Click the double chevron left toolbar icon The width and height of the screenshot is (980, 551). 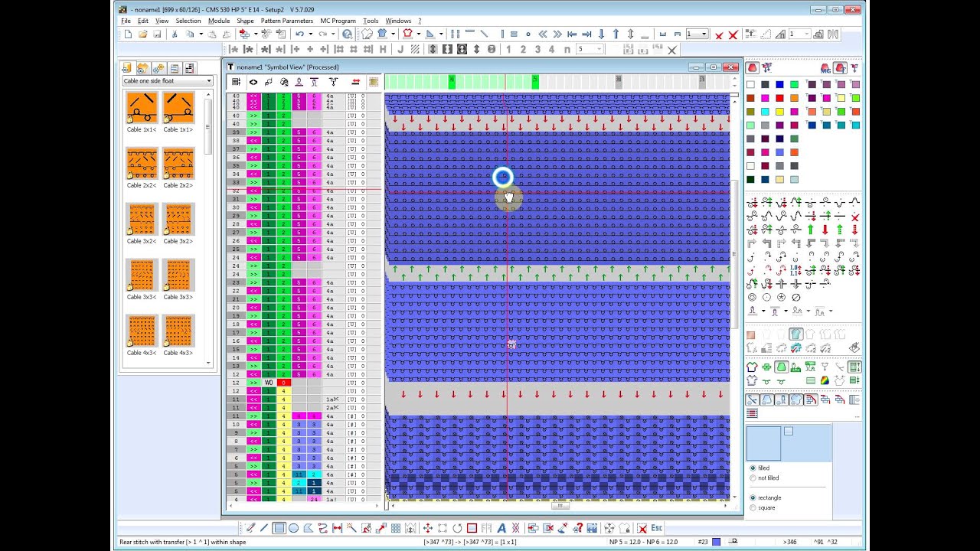click(543, 34)
